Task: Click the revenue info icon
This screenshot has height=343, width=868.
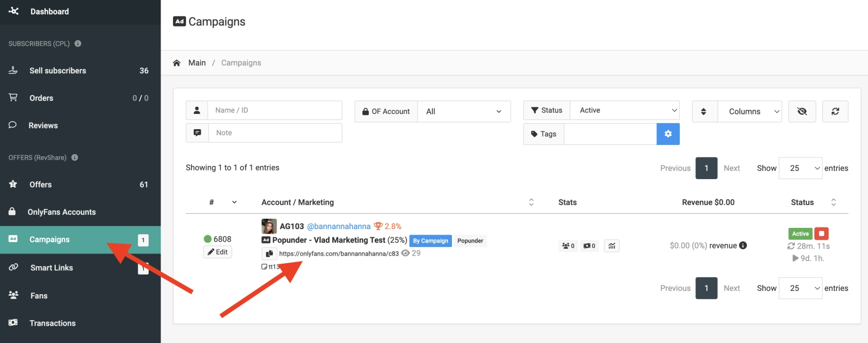Action: click(743, 245)
